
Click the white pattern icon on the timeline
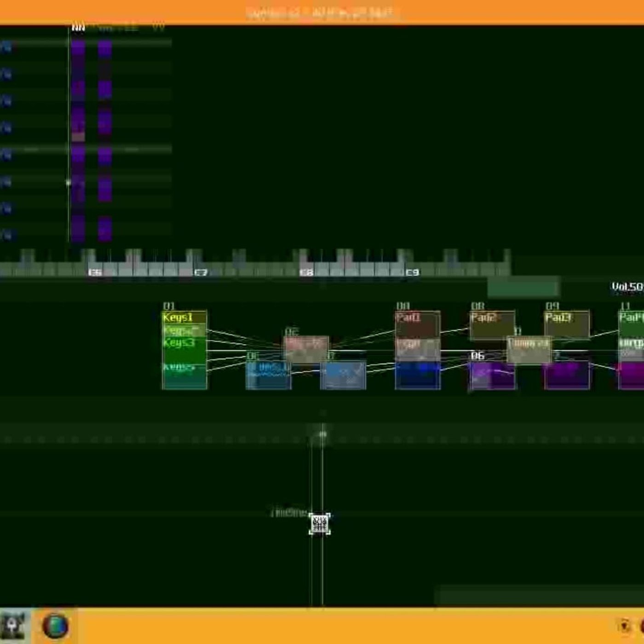point(320,524)
